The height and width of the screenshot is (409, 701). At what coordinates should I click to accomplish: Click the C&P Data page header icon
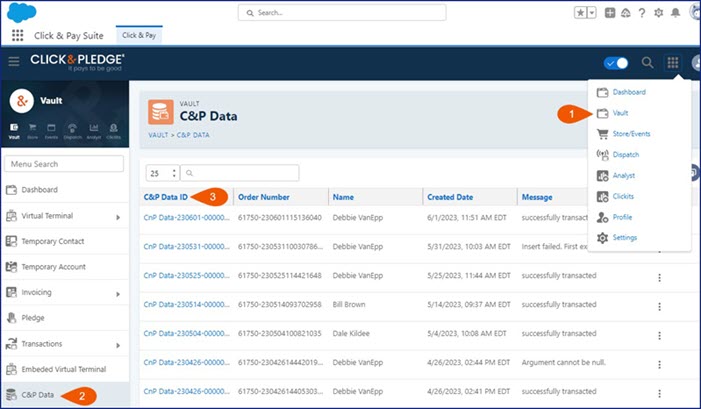coord(160,112)
